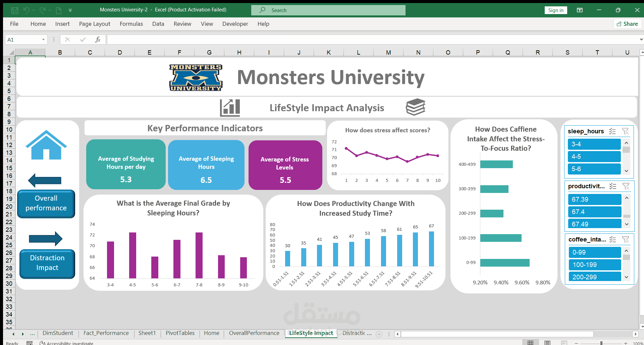The height and width of the screenshot is (345, 644).
Task: Open the Redo history dropdown arrow
Action: point(50,10)
